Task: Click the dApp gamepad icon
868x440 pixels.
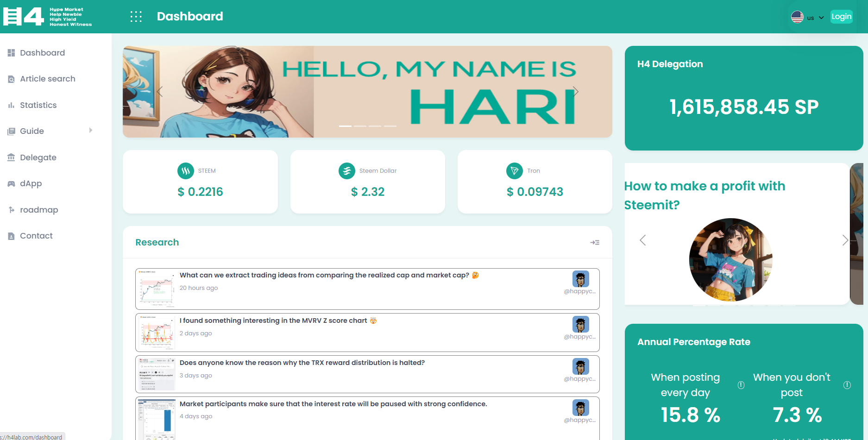Action: click(11, 184)
